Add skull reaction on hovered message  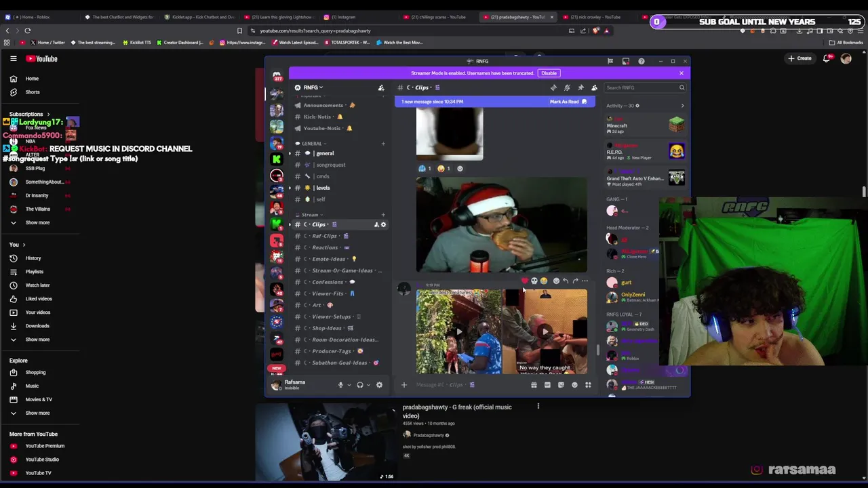[x=534, y=281]
